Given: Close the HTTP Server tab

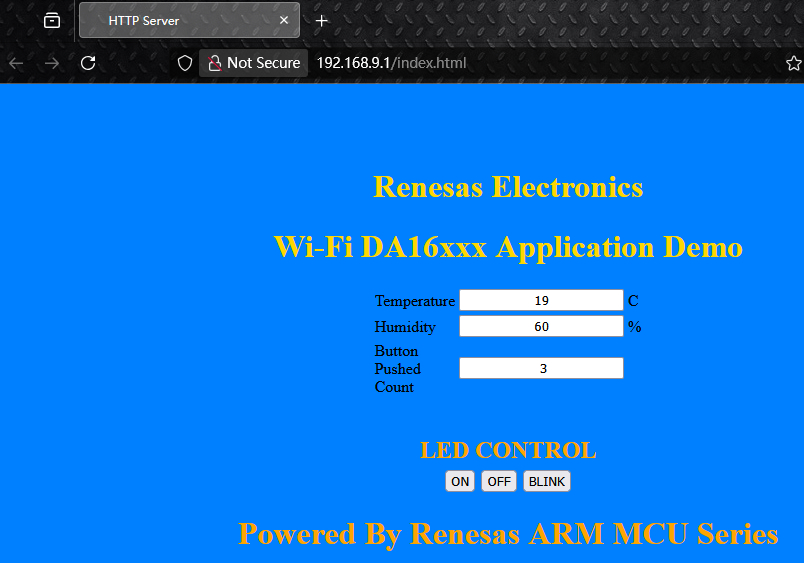Looking at the screenshot, I should tap(284, 20).
